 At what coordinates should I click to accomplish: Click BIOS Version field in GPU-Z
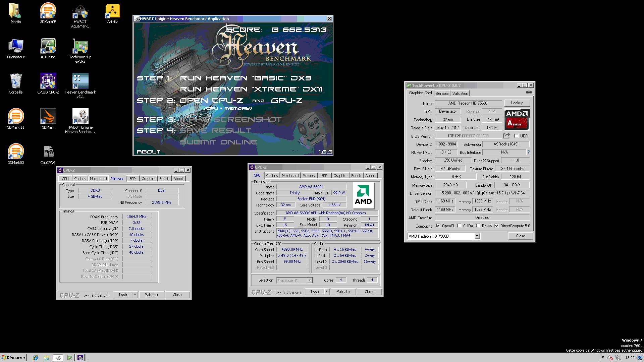point(468,136)
